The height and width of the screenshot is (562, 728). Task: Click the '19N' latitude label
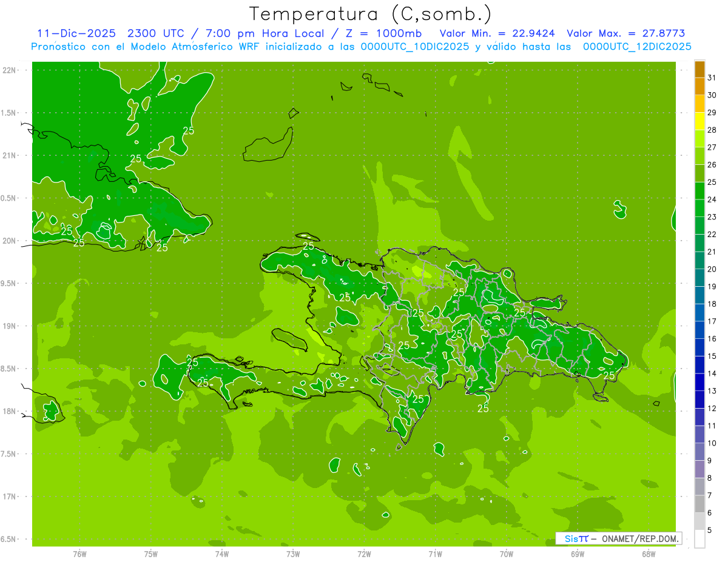10,326
